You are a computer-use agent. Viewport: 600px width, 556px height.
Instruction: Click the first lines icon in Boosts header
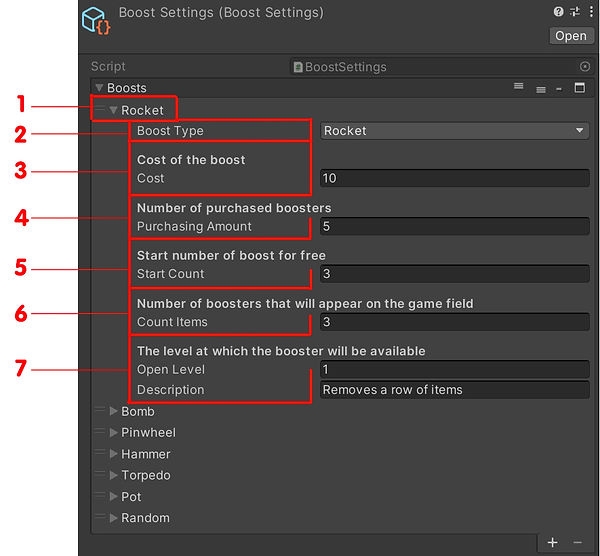pyautogui.click(x=519, y=88)
